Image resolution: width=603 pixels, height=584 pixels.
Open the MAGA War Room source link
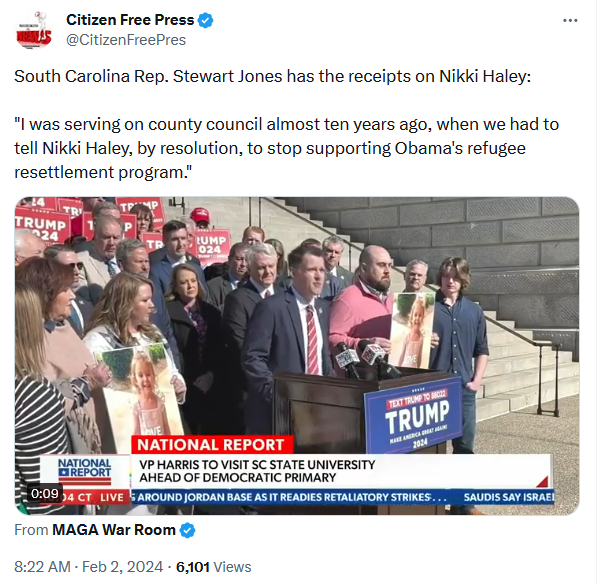114,530
